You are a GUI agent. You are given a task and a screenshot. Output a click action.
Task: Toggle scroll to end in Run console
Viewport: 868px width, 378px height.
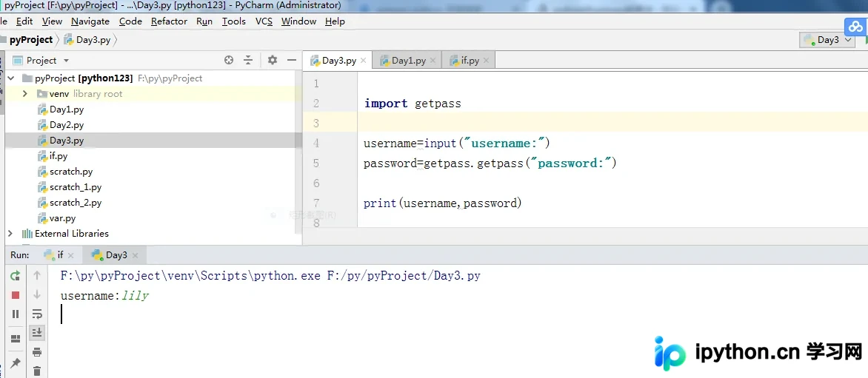[x=37, y=333]
